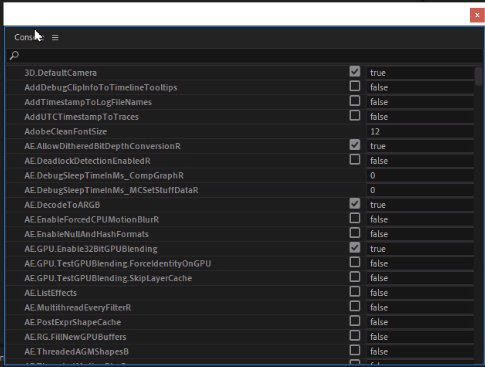Enable AE.RG.FillNewGPUBuffers checkbox
This screenshot has width=485, height=367.
[x=355, y=335]
